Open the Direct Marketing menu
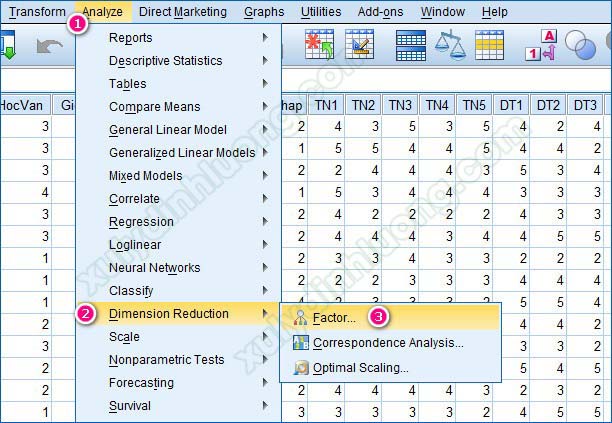 pos(183,12)
